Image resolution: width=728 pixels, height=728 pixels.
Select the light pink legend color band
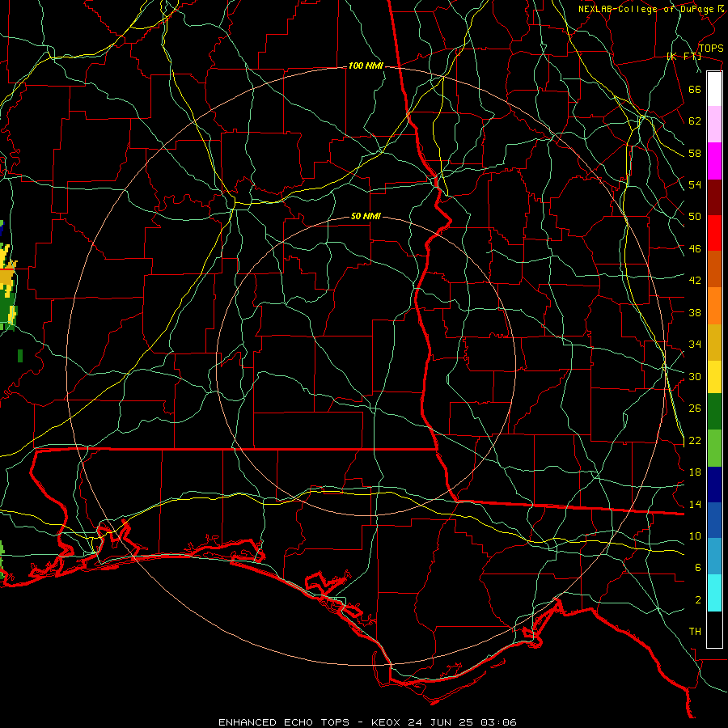(714, 125)
